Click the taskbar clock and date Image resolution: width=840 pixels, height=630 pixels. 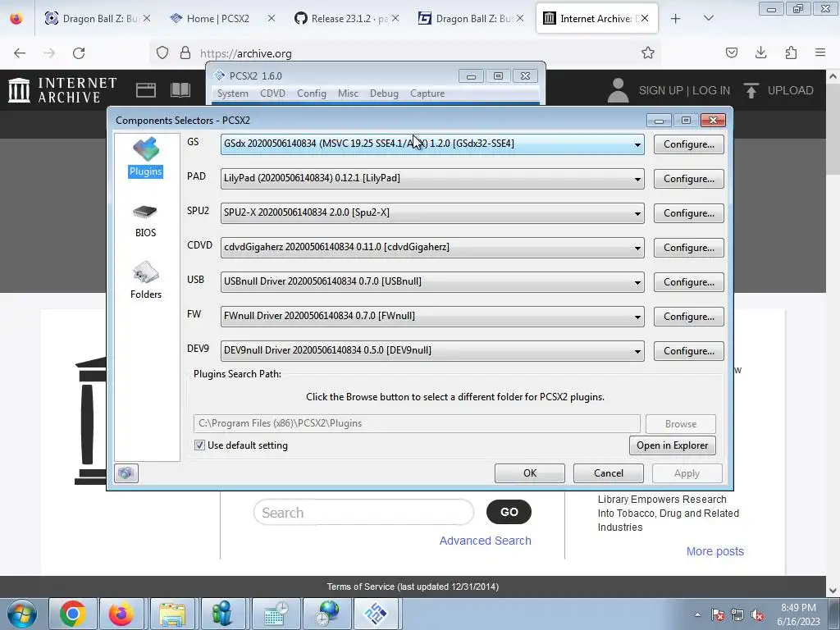(x=798, y=614)
